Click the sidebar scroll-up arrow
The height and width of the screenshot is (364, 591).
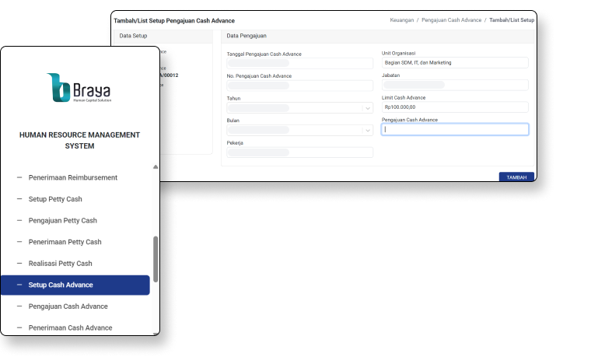coord(156,166)
